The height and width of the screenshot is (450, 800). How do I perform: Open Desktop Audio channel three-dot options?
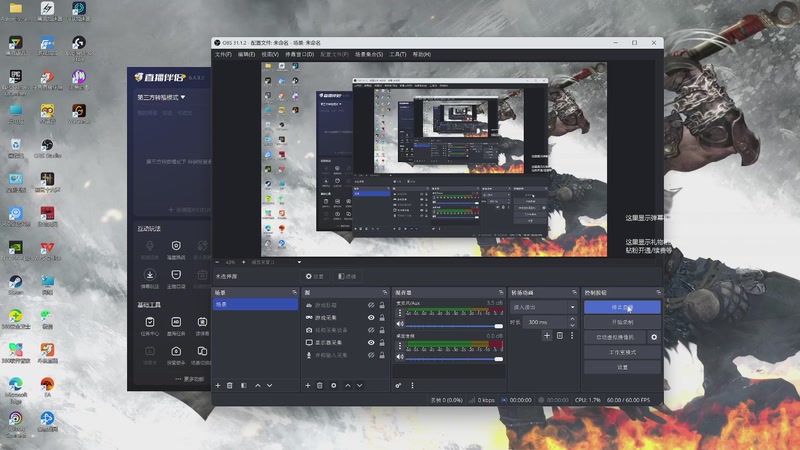point(400,345)
